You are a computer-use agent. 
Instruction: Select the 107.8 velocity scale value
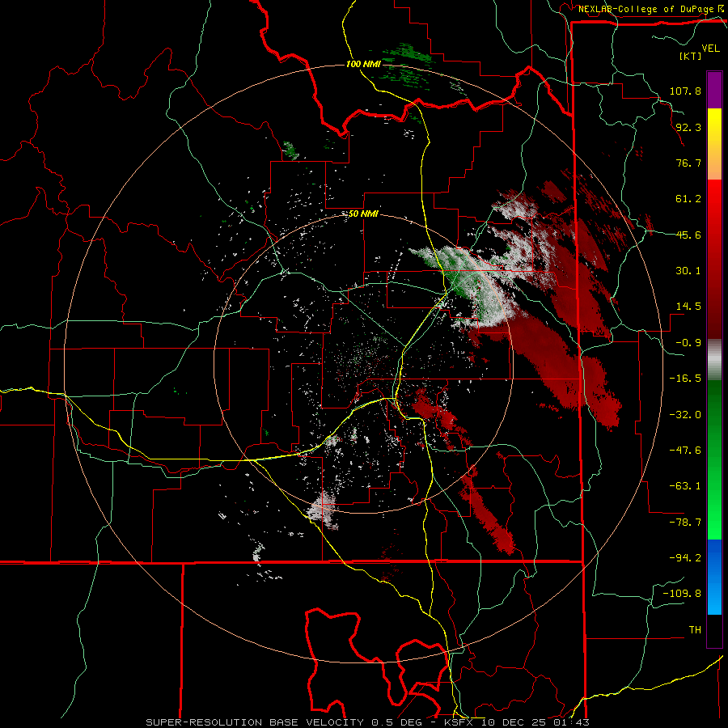click(x=685, y=91)
